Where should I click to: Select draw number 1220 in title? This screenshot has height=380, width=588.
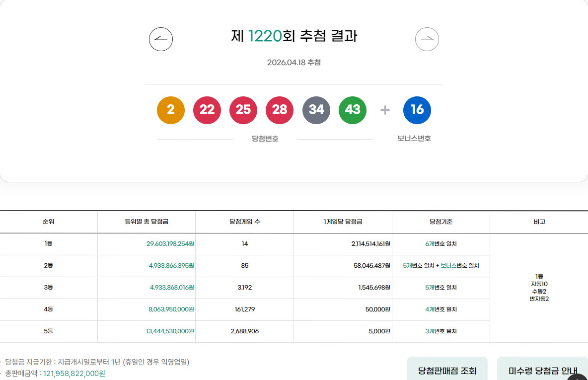click(x=265, y=36)
